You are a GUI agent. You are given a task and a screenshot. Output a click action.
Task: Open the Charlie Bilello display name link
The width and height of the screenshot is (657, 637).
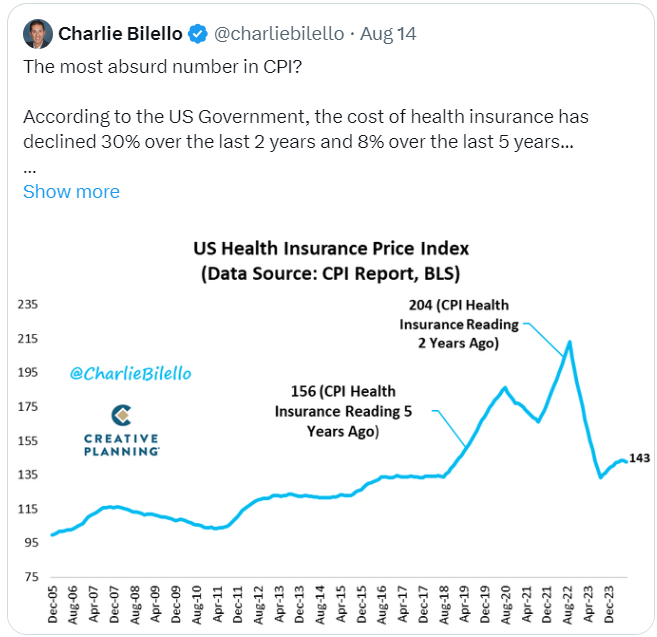point(121,34)
